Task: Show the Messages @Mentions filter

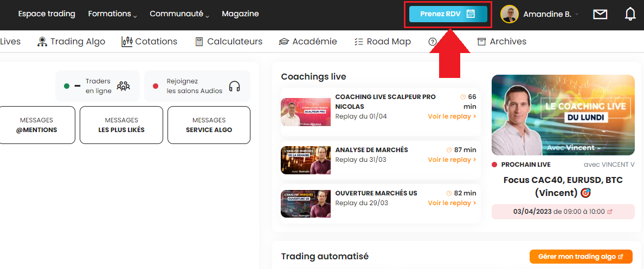Action: pyautogui.click(x=37, y=125)
